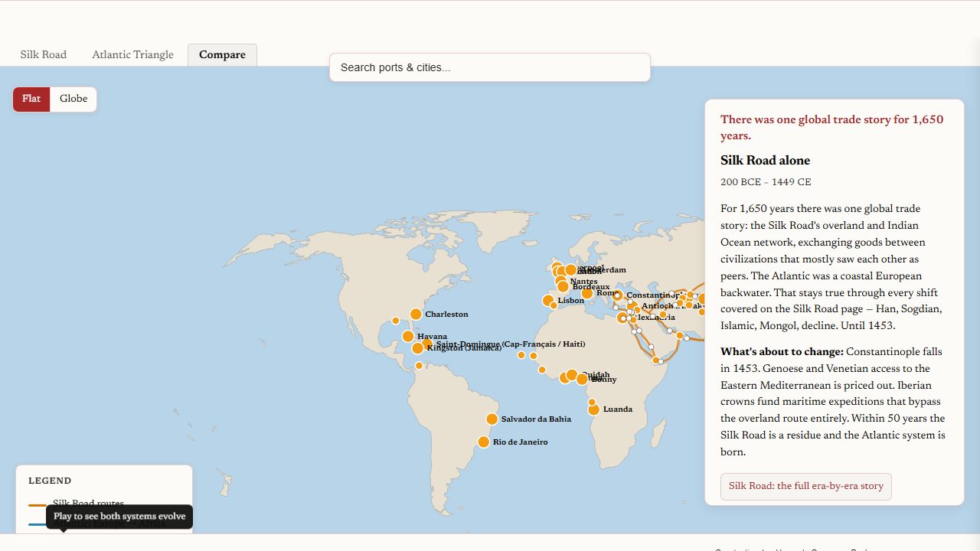Click the small unlabeled marker west of Charleston
980x551 pixels.
[x=395, y=321]
